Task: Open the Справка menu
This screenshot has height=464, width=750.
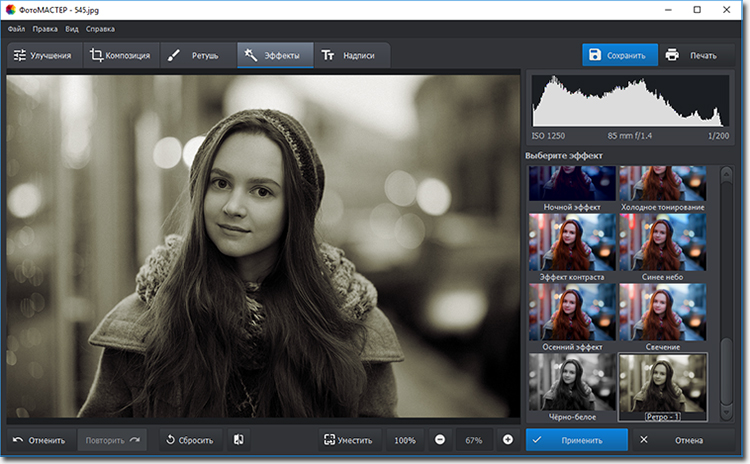Action: pos(100,29)
